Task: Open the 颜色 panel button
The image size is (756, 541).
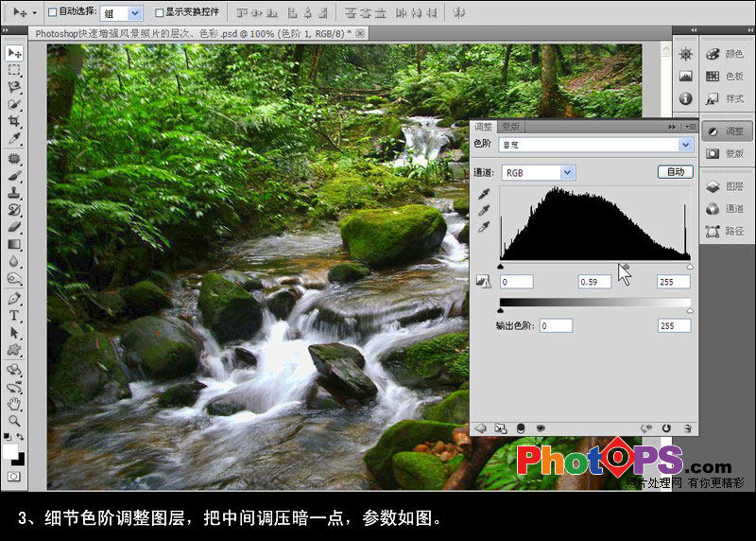Action: [x=726, y=54]
